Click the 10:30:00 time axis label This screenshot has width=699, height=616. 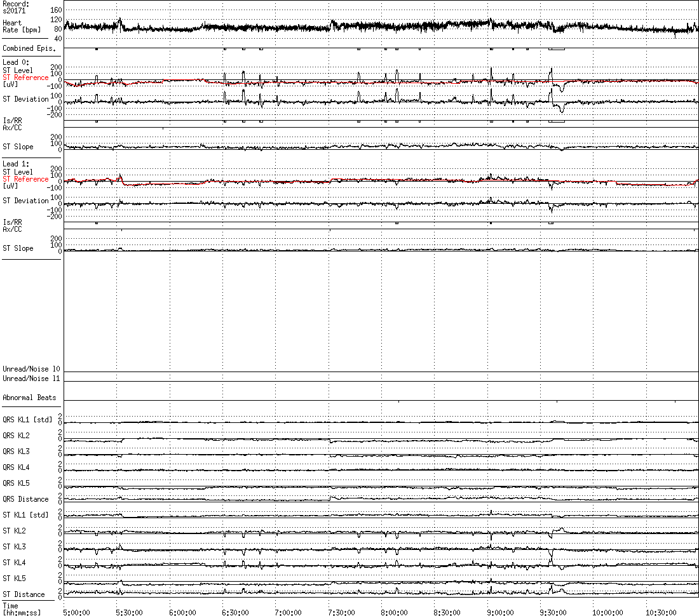(x=660, y=612)
